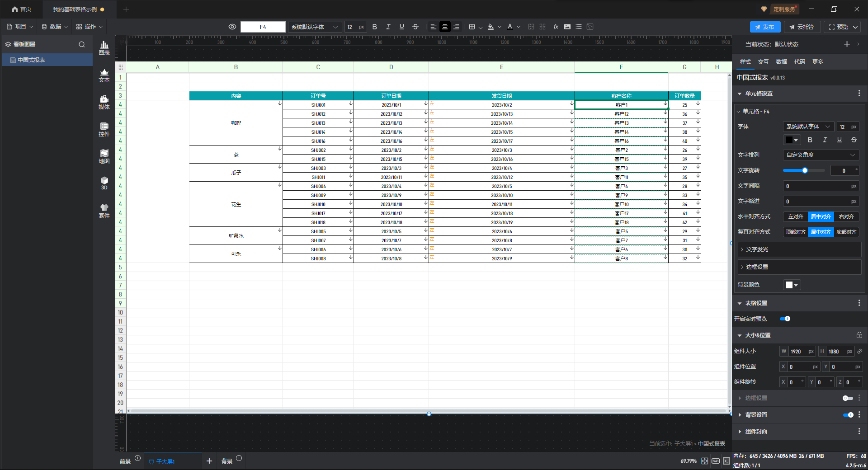Expand the 组件封面 section
The height and width of the screenshot is (470, 868).
tap(740, 432)
